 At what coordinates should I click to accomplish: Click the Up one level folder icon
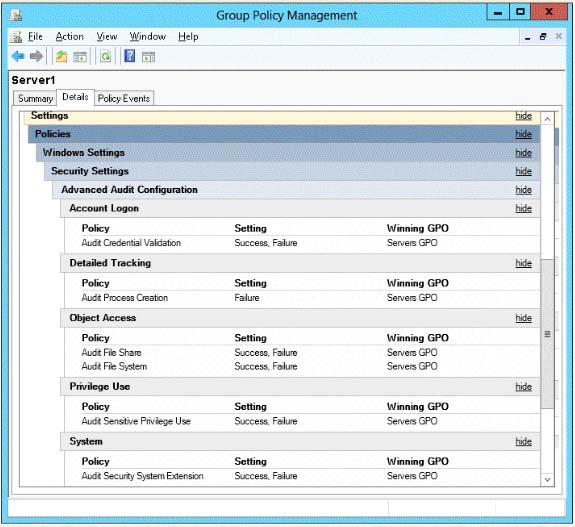[x=61, y=56]
